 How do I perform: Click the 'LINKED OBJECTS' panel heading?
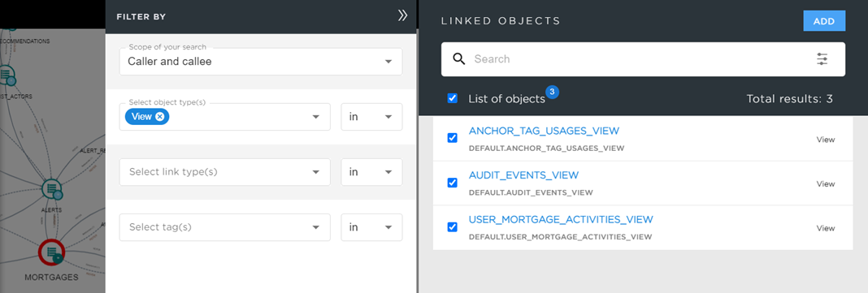(x=501, y=21)
